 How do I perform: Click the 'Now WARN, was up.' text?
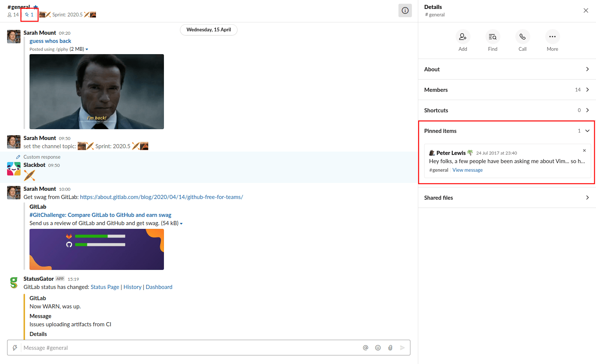click(x=55, y=307)
